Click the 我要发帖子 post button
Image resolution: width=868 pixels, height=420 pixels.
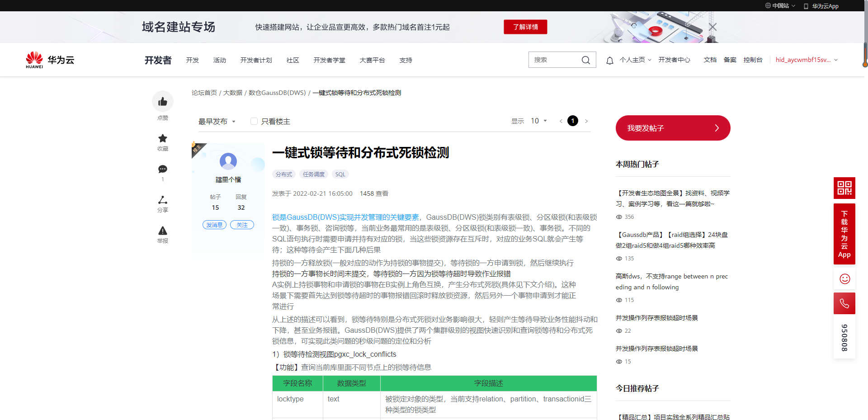click(673, 128)
